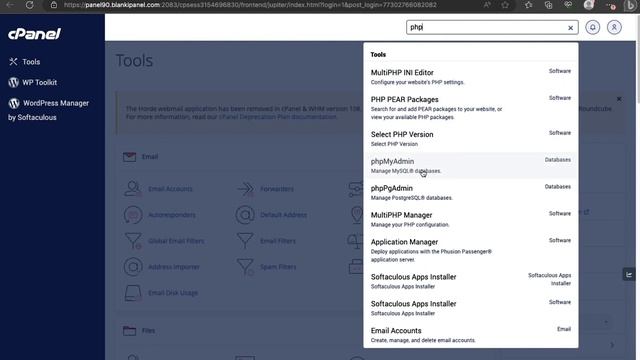
Task: Click the Email Accounts icon in Tools
Action: coord(133,189)
